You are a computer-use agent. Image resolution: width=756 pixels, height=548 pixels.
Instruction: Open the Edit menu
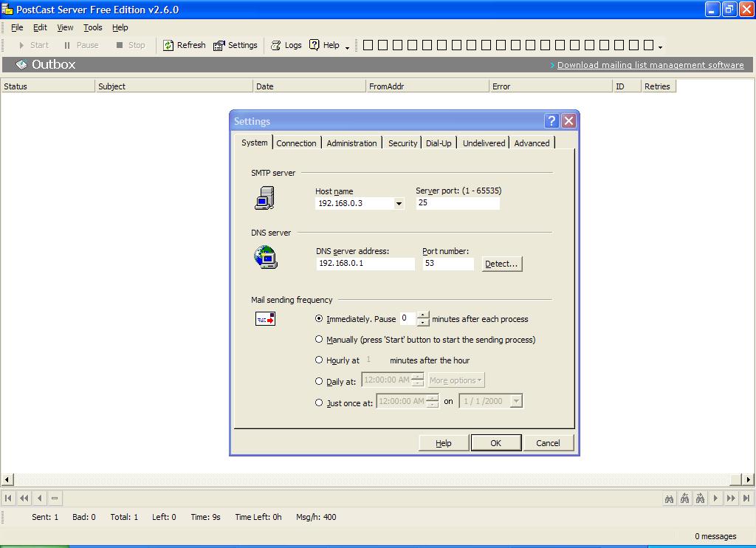pyautogui.click(x=40, y=27)
